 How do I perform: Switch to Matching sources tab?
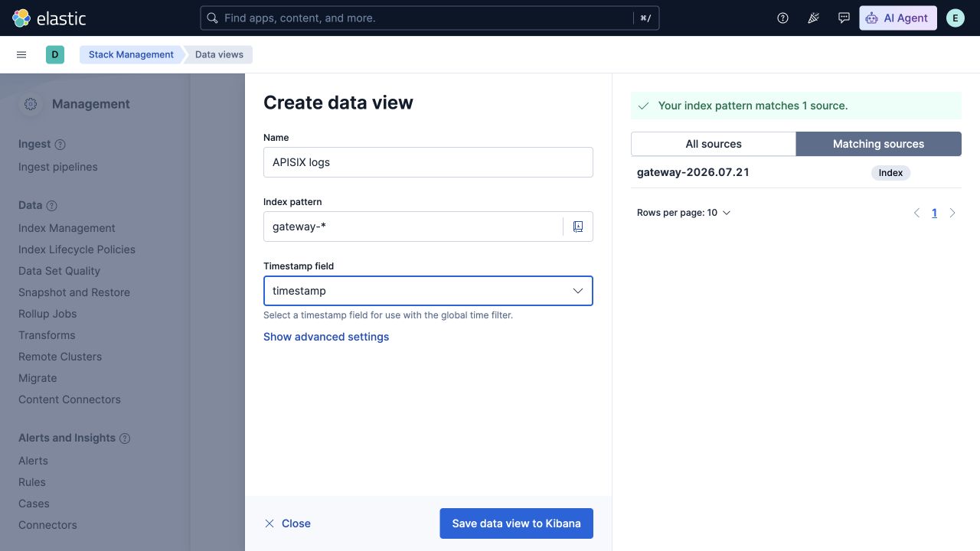pos(879,144)
